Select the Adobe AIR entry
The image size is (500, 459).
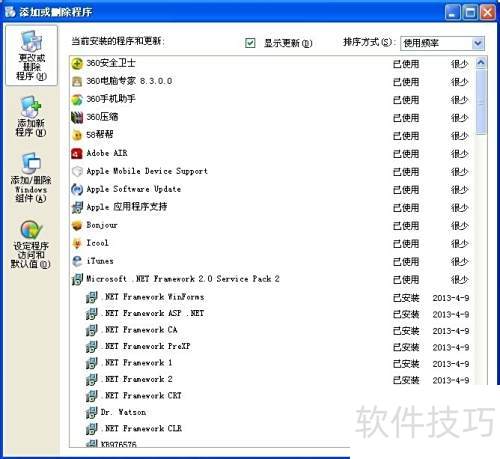[107, 153]
